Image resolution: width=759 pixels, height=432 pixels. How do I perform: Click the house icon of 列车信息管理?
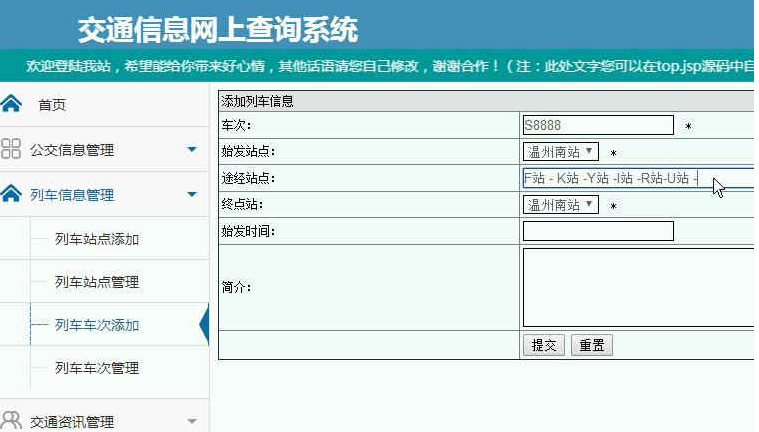click(11, 193)
